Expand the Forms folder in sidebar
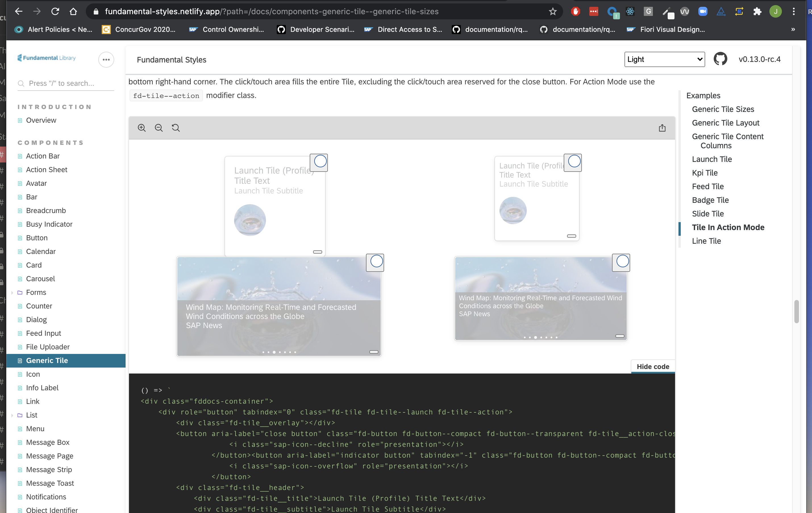Screen dimensions: 812x513 36,292
